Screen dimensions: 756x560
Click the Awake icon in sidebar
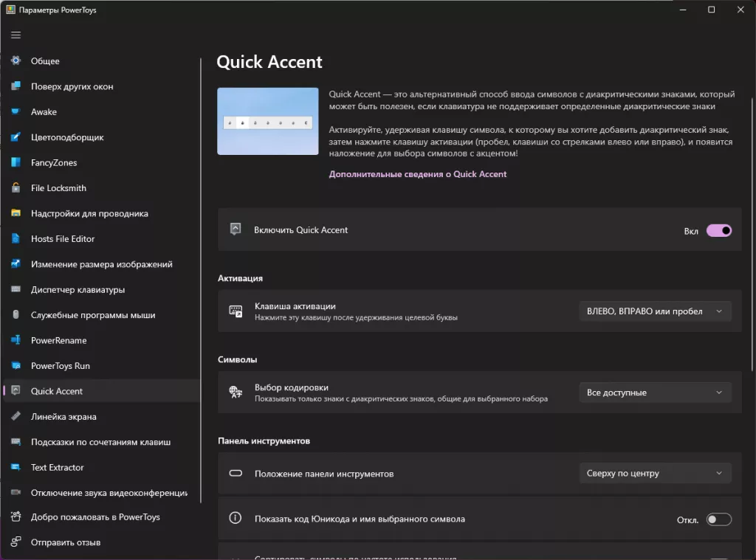(x=16, y=112)
